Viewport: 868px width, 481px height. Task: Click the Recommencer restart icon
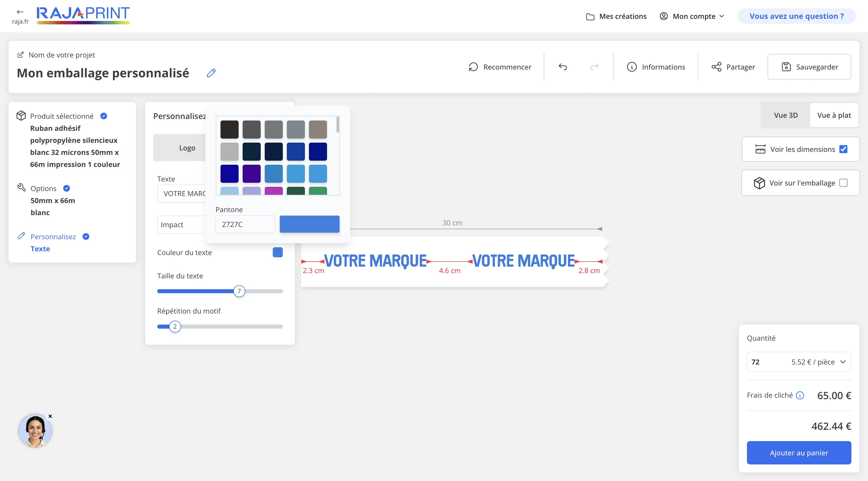click(x=473, y=67)
